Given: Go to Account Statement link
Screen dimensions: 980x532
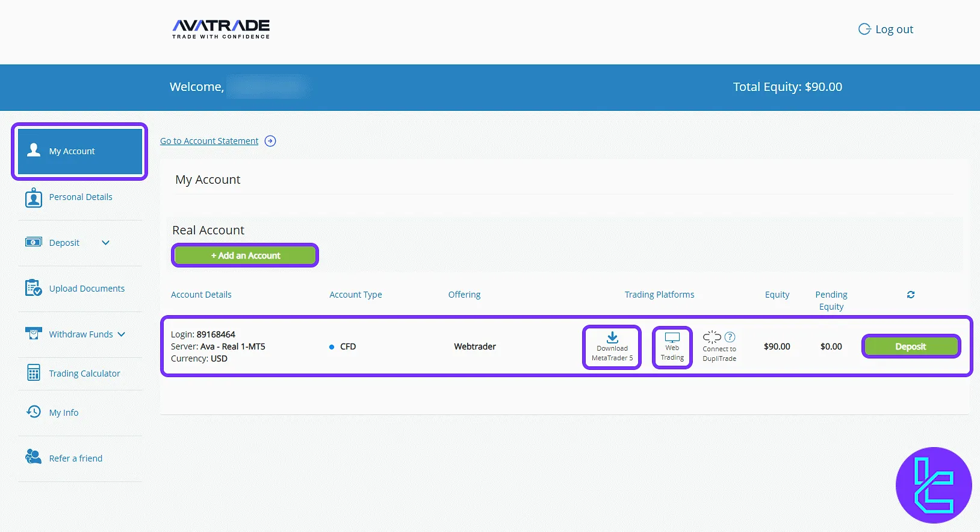Looking at the screenshot, I should click(x=209, y=141).
